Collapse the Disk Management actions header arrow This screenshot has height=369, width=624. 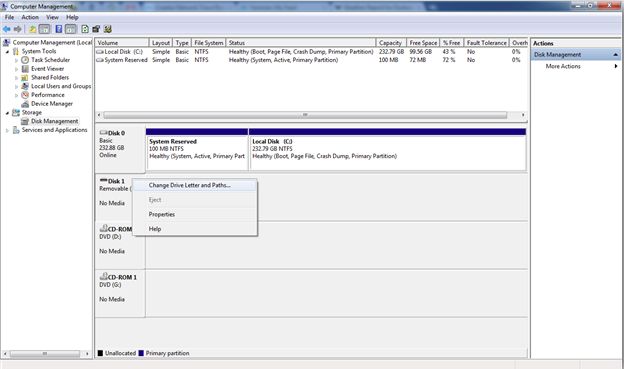point(616,55)
